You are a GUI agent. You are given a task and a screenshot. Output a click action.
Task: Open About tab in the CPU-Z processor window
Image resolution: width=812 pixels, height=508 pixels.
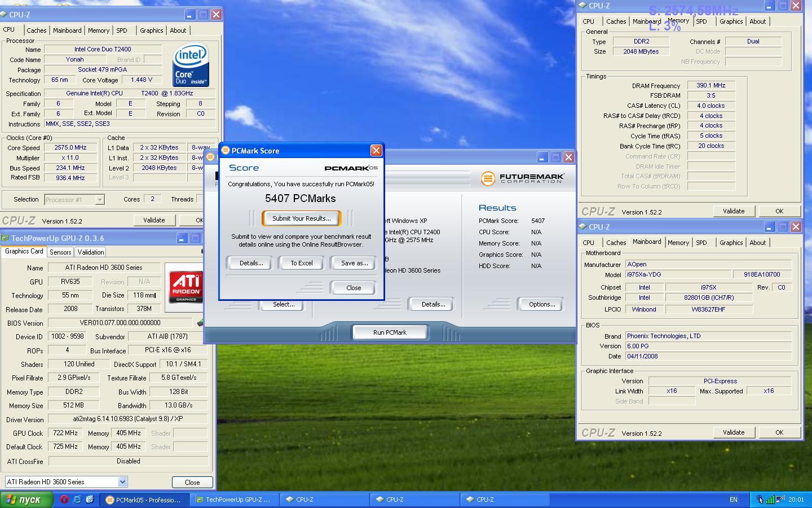(178, 30)
